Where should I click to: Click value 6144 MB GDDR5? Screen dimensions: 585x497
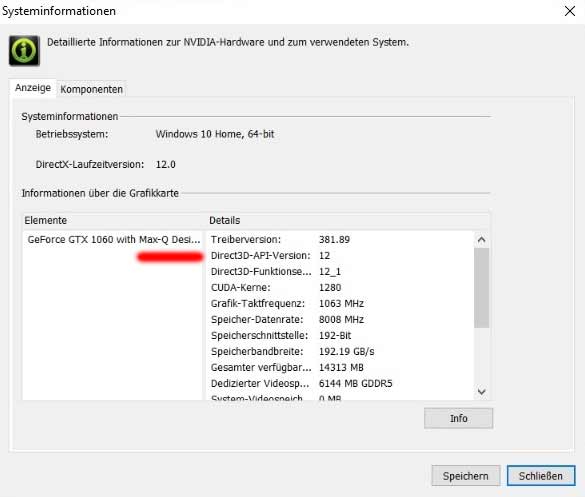point(356,384)
